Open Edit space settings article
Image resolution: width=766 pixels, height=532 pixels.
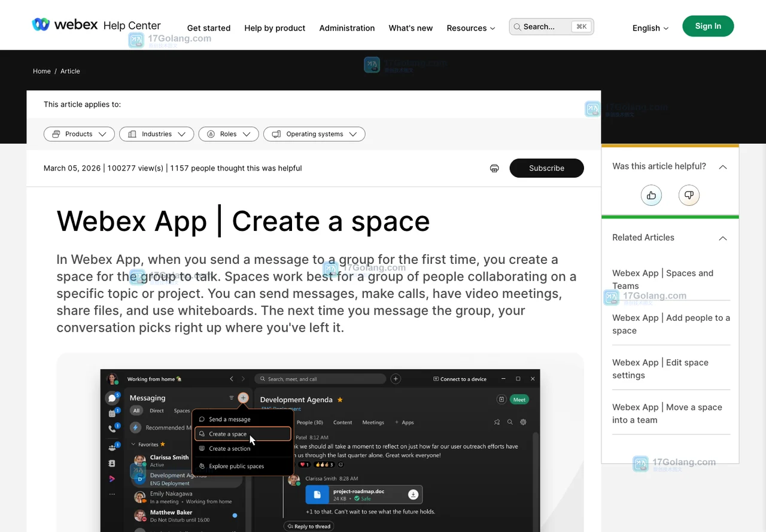tap(660, 369)
